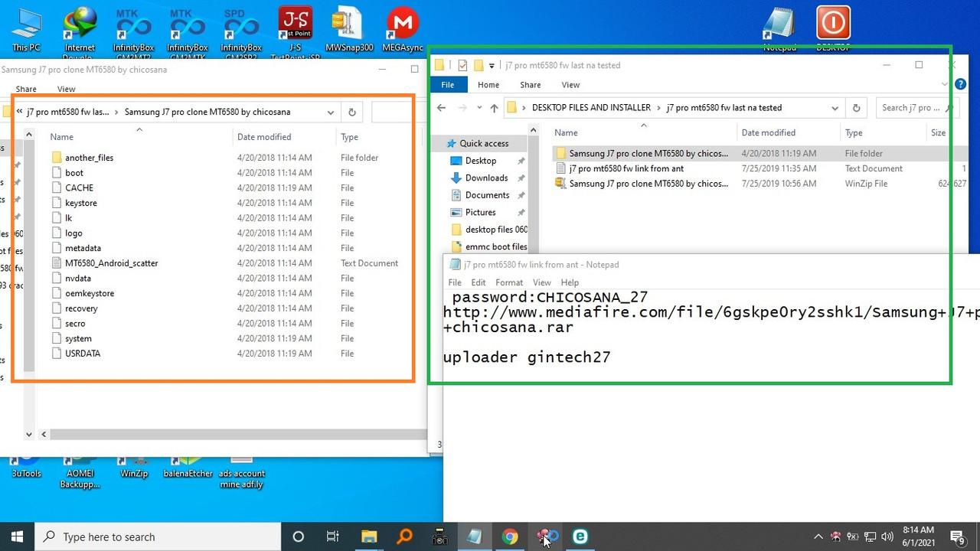Viewport: 980px width, 551px height.
Task: Open MWSnap300 desktop icon
Action: click(349, 29)
